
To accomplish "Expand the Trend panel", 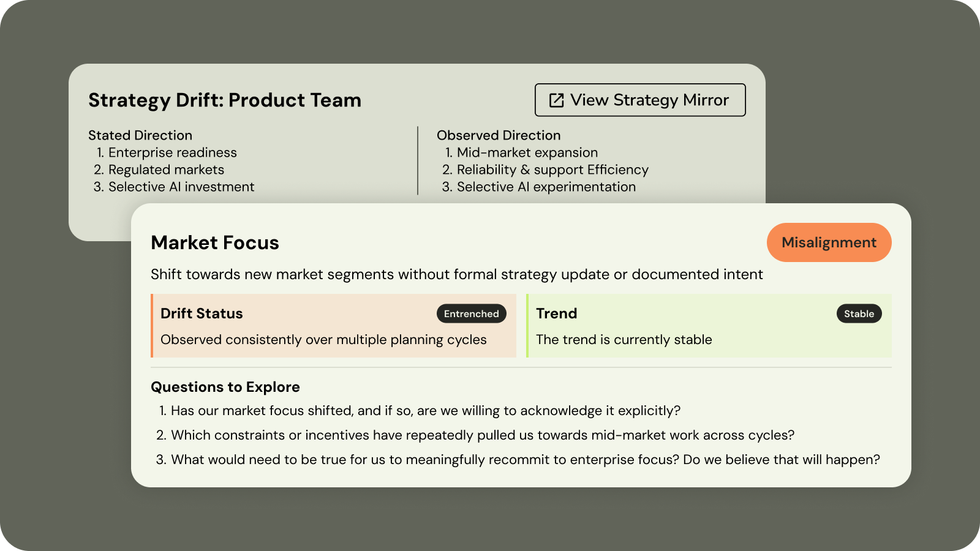I will pyautogui.click(x=707, y=325).
